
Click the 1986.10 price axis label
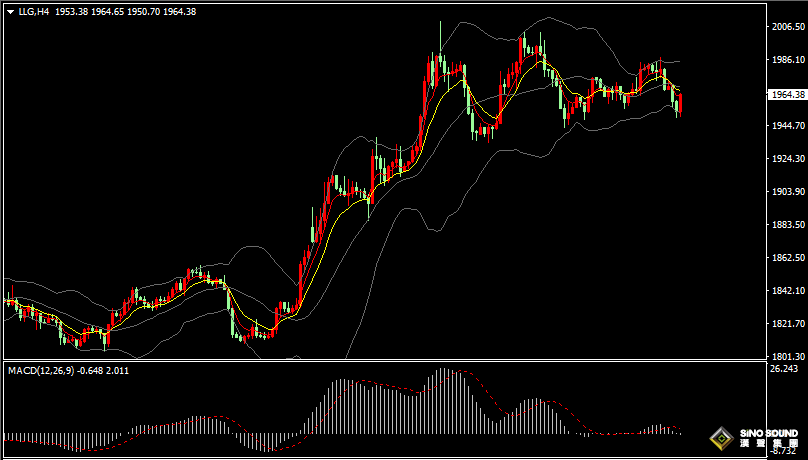pyautogui.click(x=786, y=61)
